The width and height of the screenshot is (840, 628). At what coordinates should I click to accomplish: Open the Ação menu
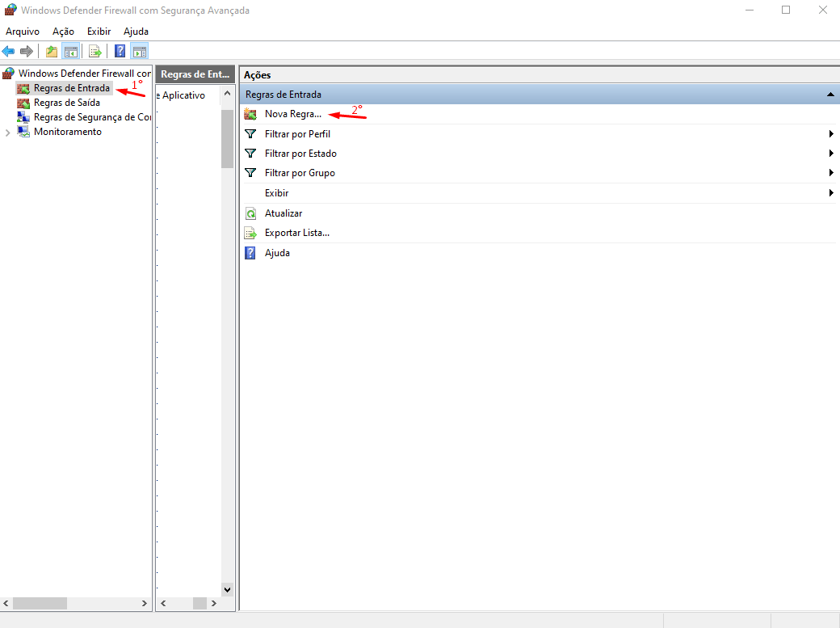tap(63, 32)
